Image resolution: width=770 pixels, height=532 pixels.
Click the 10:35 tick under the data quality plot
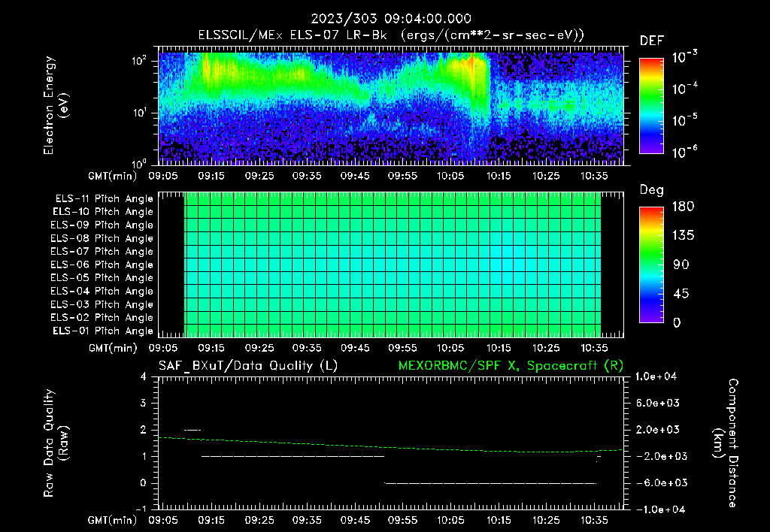click(x=594, y=520)
